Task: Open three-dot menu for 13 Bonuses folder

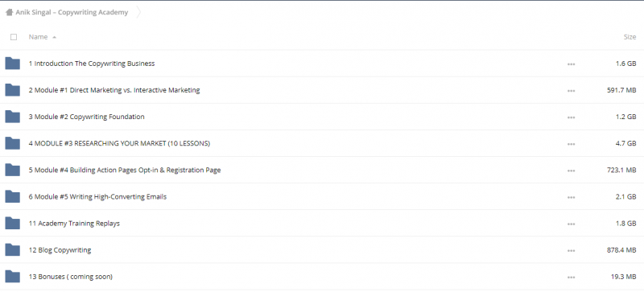Action: pos(571,278)
